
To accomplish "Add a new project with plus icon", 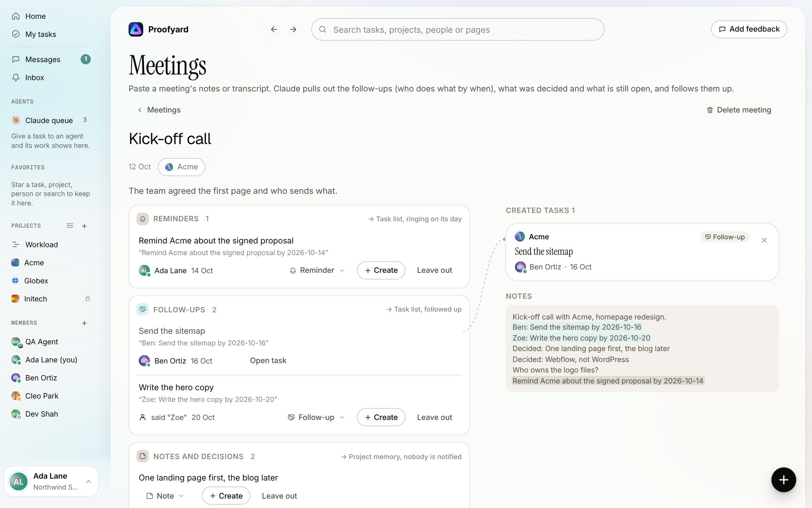I will 84,226.
